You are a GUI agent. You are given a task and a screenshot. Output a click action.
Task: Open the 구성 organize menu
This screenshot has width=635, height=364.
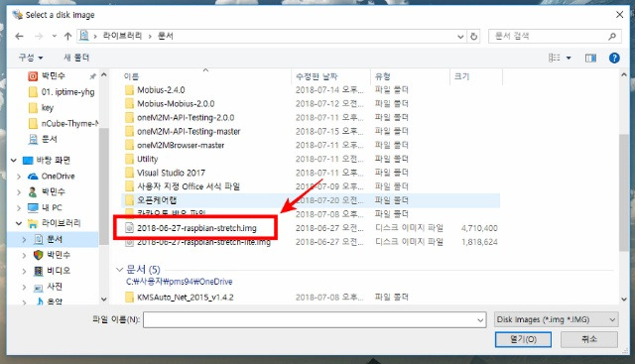click(31, 58)
